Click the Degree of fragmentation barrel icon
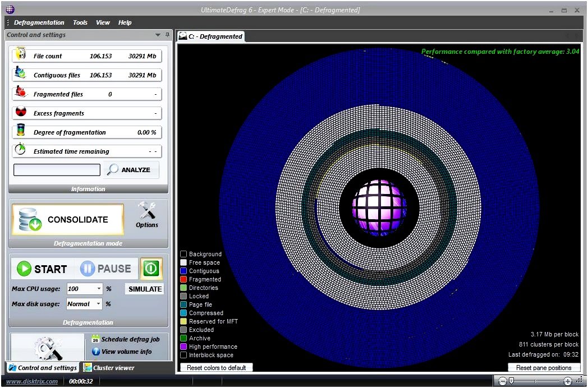This screenshot has height=388, width=588. pyautogui.click(x=21, y=131)
